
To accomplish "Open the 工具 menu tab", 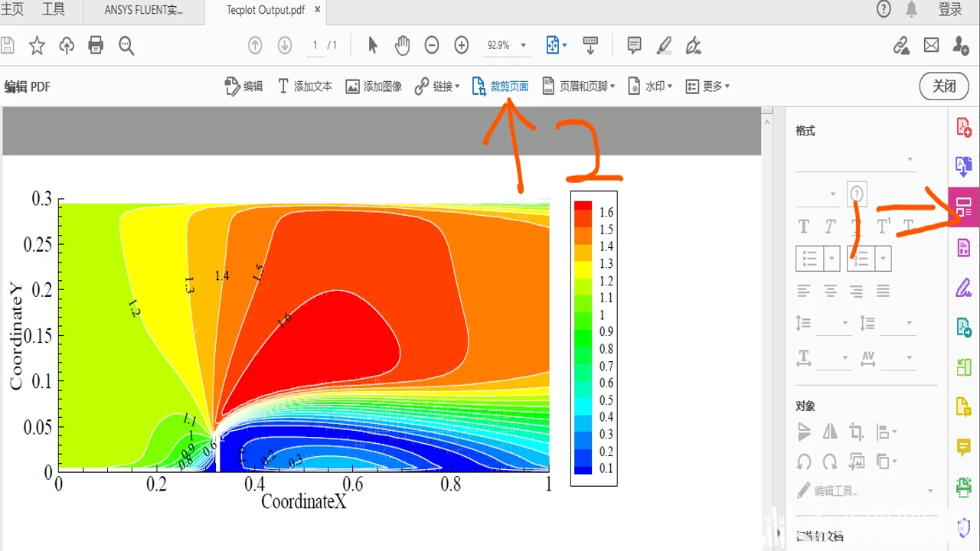I will pyautogui.click(x=54, y=10).
